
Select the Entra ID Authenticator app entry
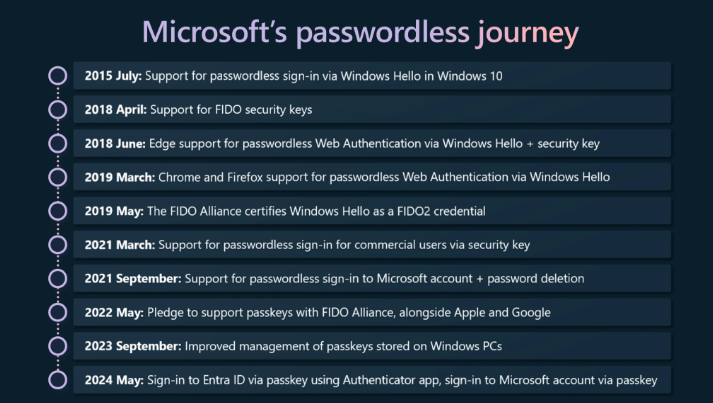(x=372, y=380)
